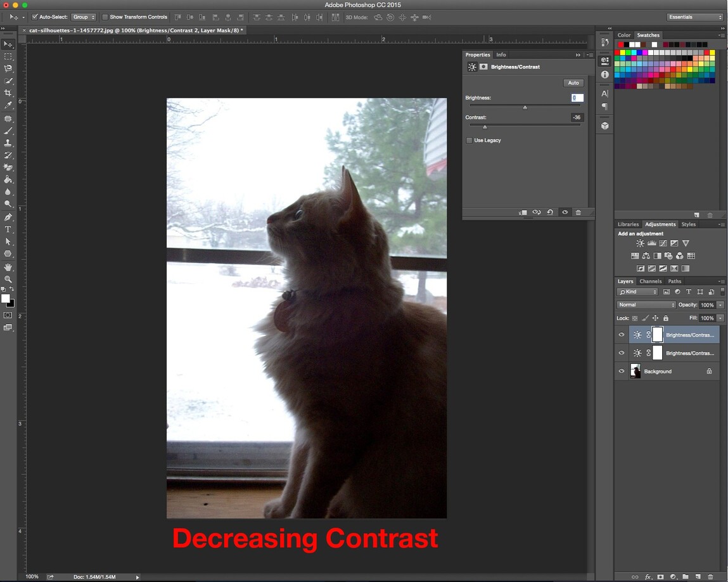Select the Background layer name
Viewport: 728px width, 582px height.
click(x=658, y=372)
